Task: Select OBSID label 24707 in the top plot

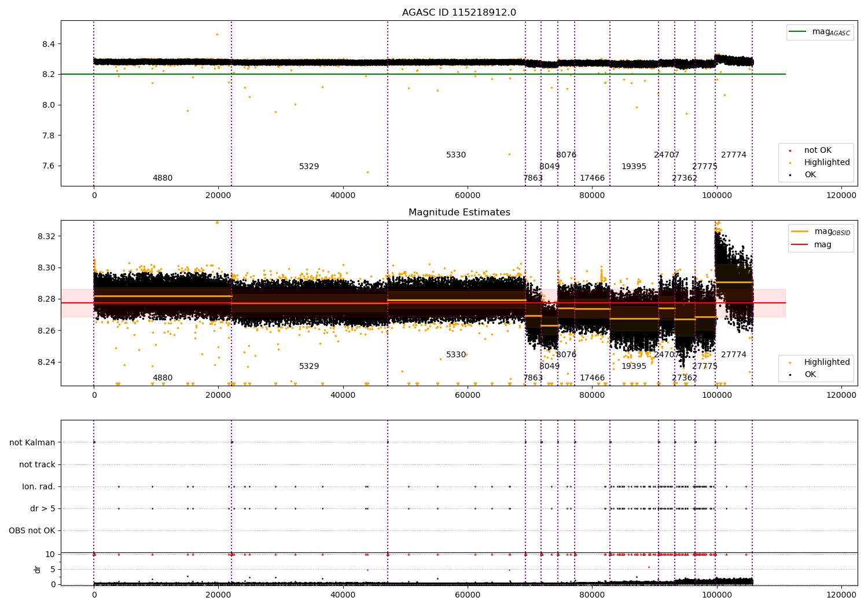Action: click(667, 155)
